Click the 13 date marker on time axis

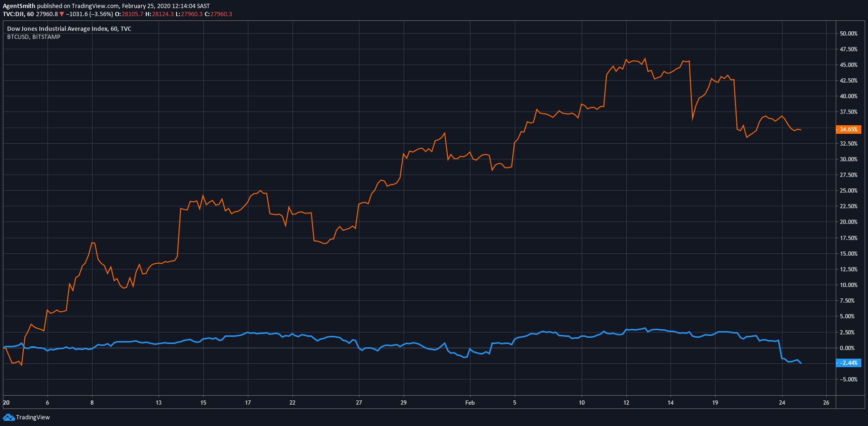pyautogui.click(x=159, y=403)
